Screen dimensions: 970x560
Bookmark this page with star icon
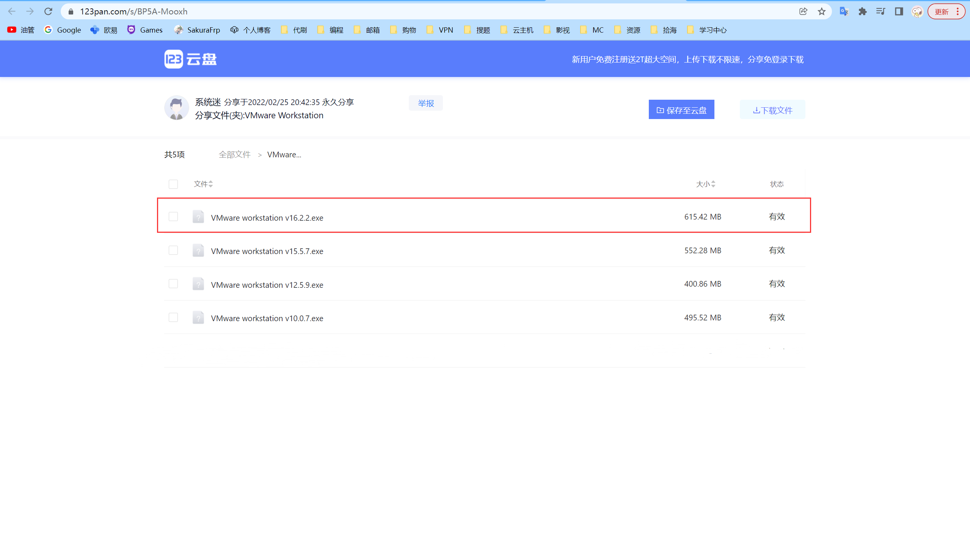coord(821,11)
